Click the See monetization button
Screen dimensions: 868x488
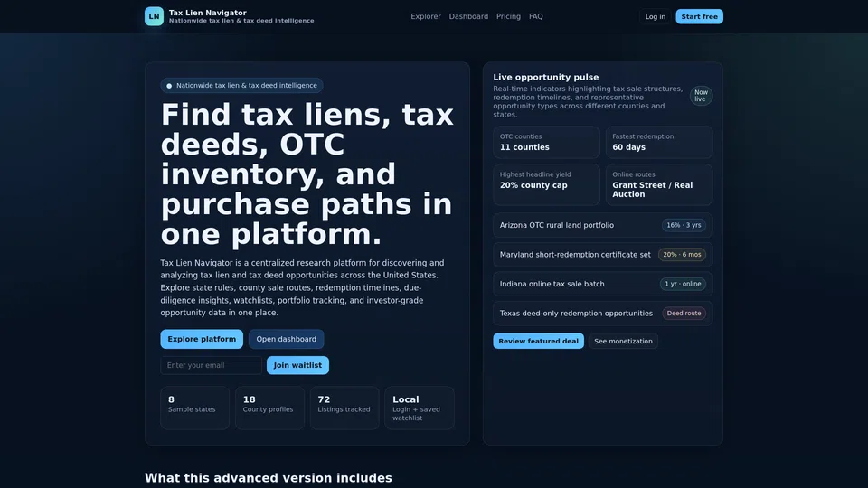click(623, 341)
